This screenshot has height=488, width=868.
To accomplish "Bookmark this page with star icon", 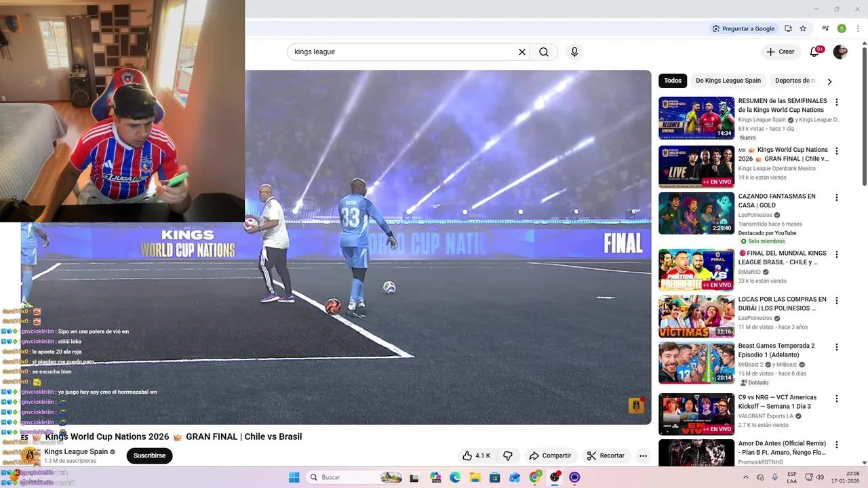I will (x=803, y=28).
